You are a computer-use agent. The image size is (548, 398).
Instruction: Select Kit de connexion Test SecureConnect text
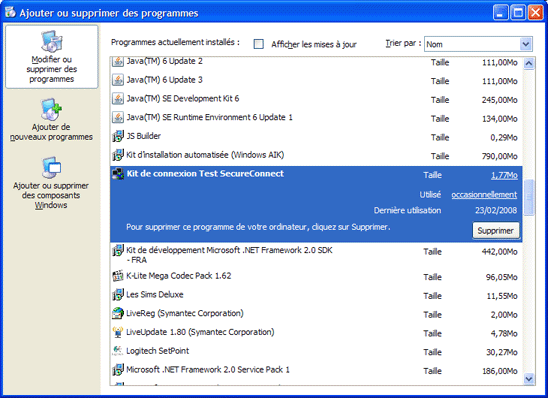(205, 174)
